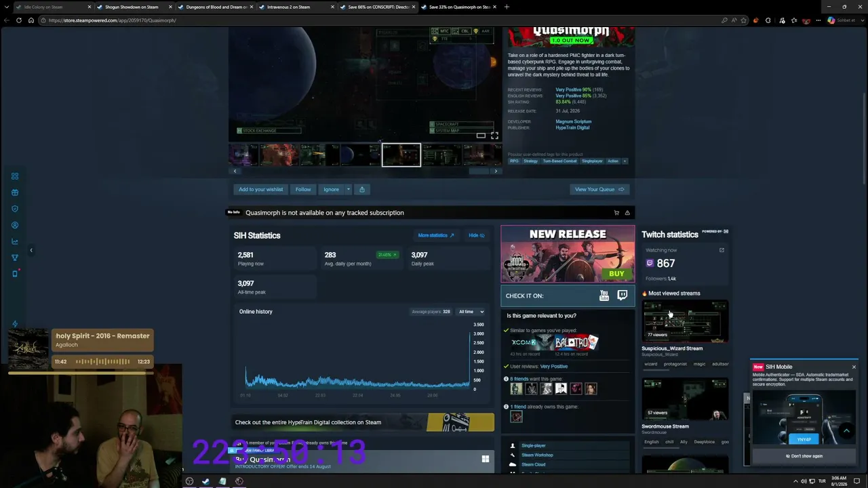
Task: Click the Ignore button
Action: pos(331,190)
